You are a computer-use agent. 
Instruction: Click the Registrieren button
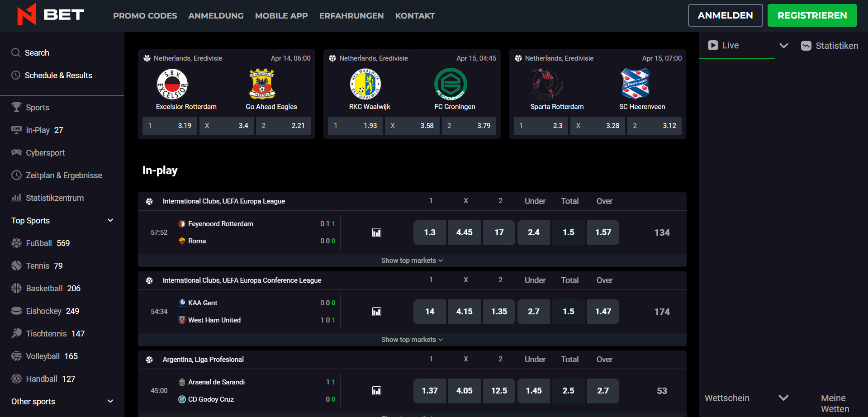click(812, 15)
